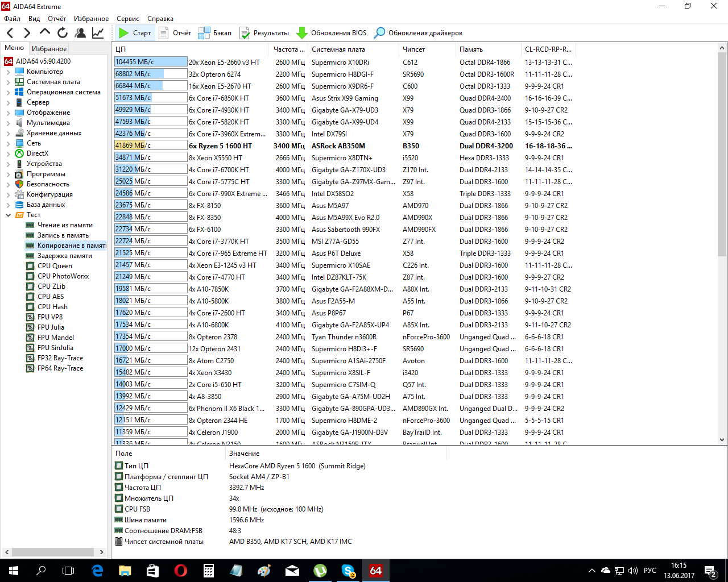The image size is (728, 582).
Task: Select Безопасность shield icon in tree
Action: (x=19, y=184)
